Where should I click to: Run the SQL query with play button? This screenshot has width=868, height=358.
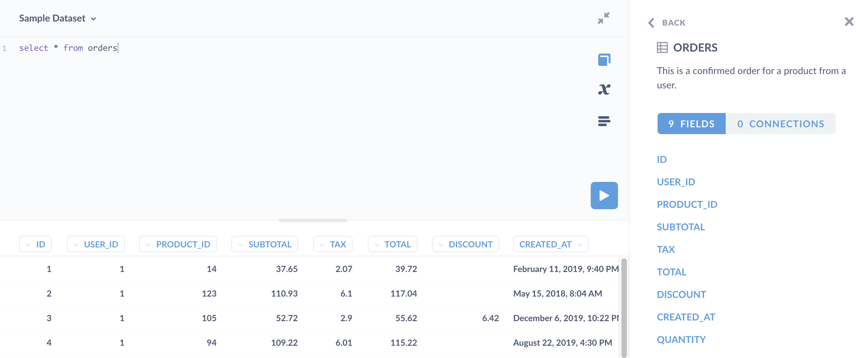604,196
